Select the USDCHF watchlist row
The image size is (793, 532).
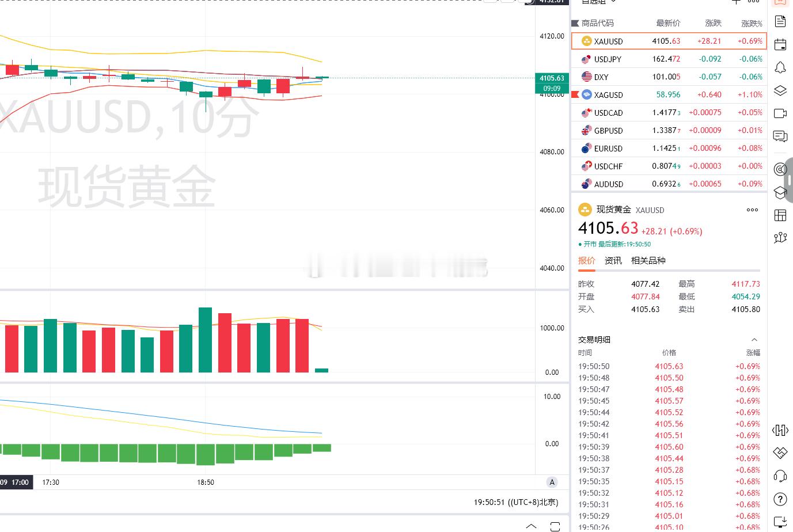coord(669,166)
